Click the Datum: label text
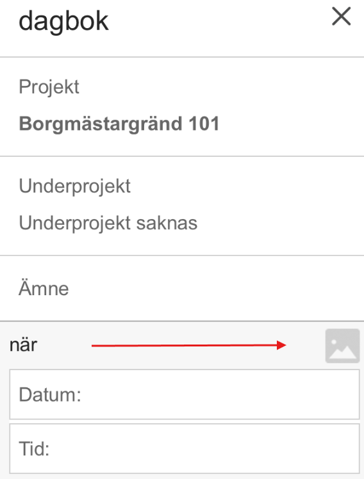The height and width of the screenshot is (479, 364). (50, 395)
